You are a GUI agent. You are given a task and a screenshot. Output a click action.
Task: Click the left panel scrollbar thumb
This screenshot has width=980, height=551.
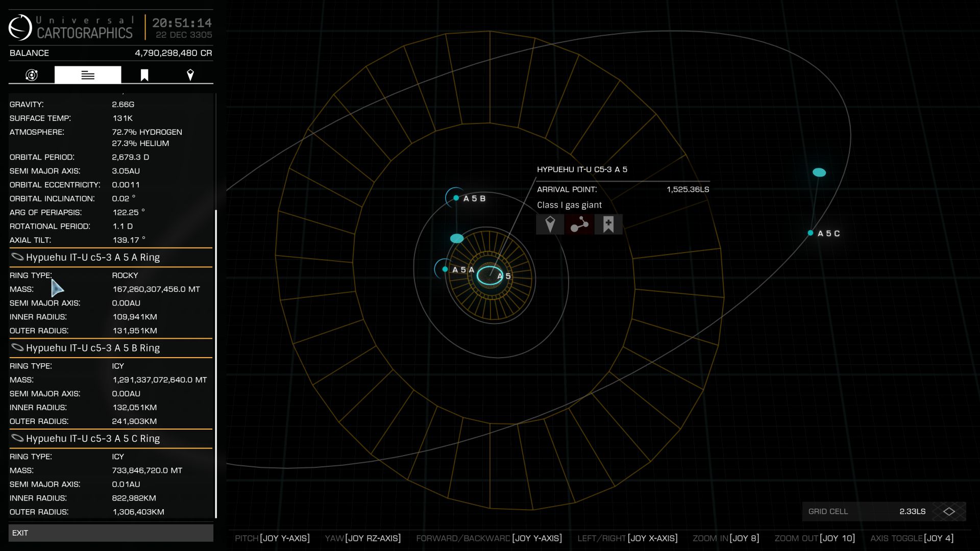coord(216,364)
